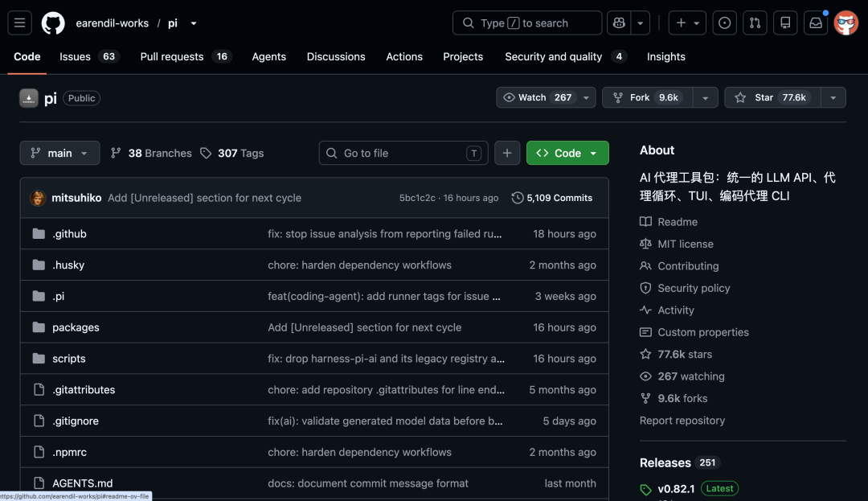Open the Projects tab
This screenshot has width=868, height=501.
coord(463,56)
